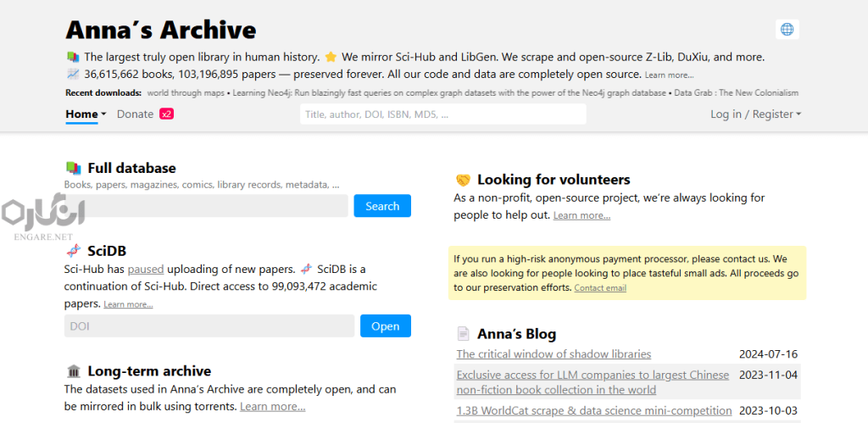
Task: Click the 'Looking for volunteers' heading
Action: [554, 180]
